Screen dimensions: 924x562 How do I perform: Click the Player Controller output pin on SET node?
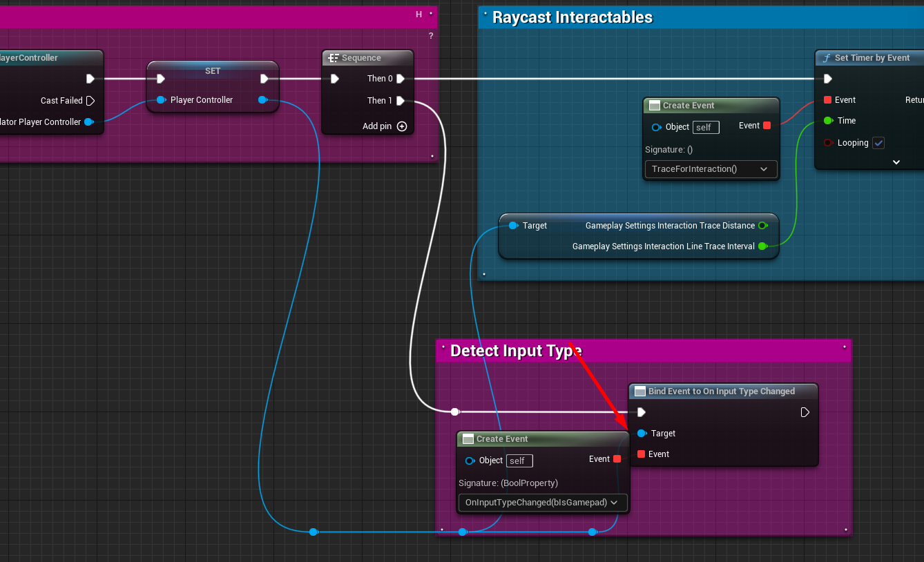coord(262,99)
